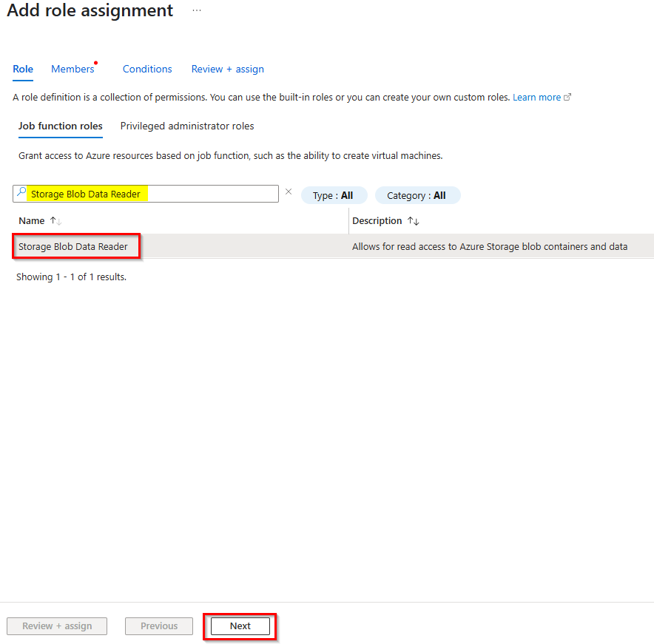Click the red dot indicator on Members tab
The width and height of the screenshot is (654, 644).
tap(95, 63)
